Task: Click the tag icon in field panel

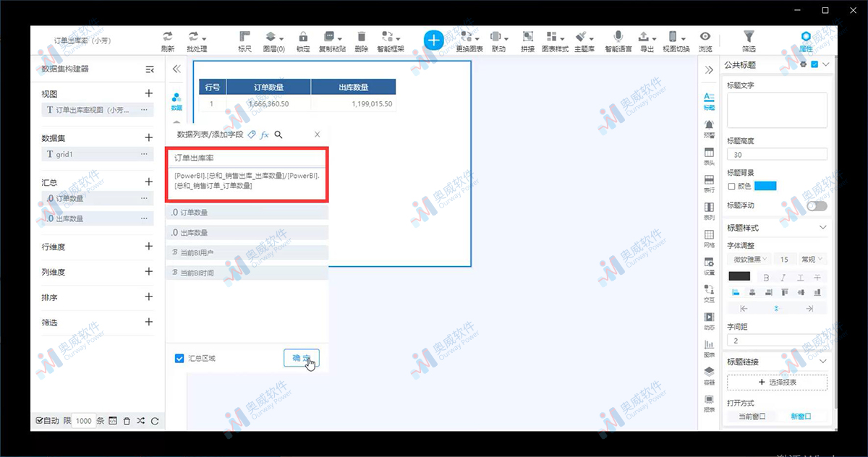Action: pos(252,134)
